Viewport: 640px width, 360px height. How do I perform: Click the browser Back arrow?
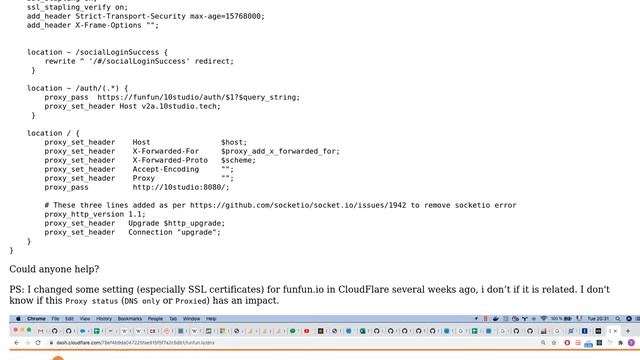point(16,342)
